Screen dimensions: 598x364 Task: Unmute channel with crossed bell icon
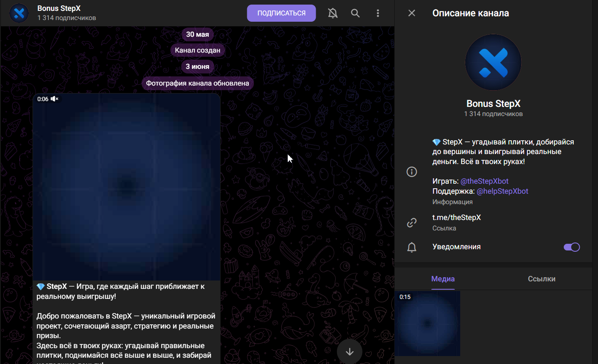[x=333, y=13]
